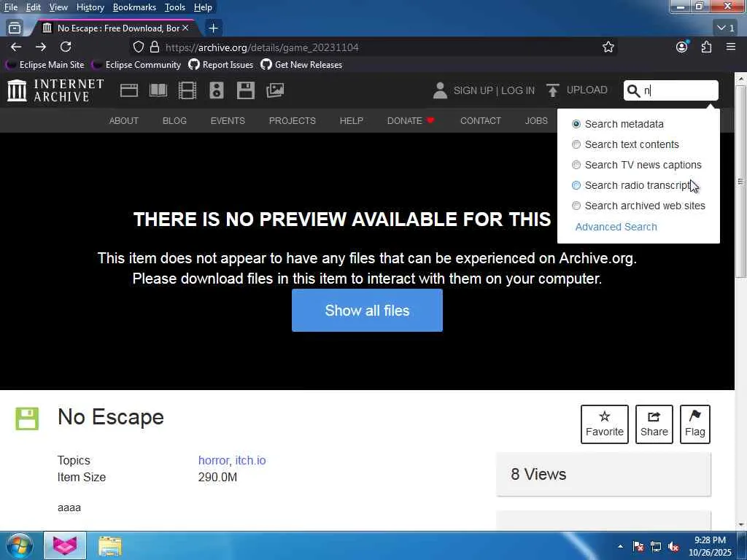
Task: Open the Windows Start orb
Action: click(20, 545)
